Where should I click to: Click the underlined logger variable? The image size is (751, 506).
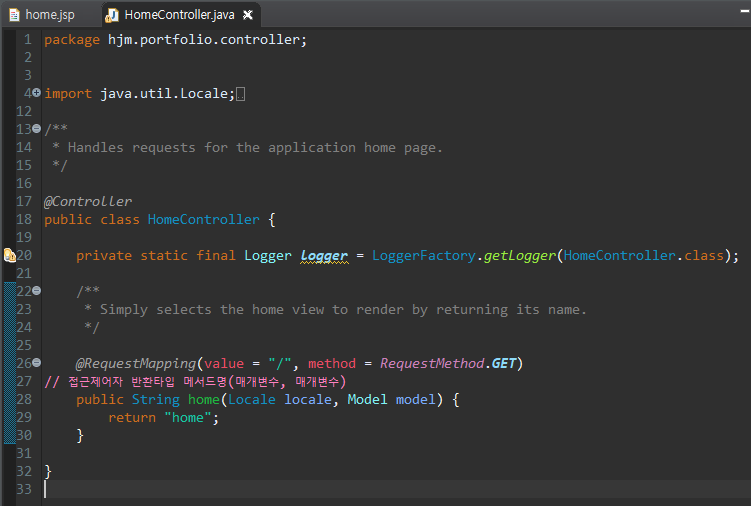tap(324, 256)
